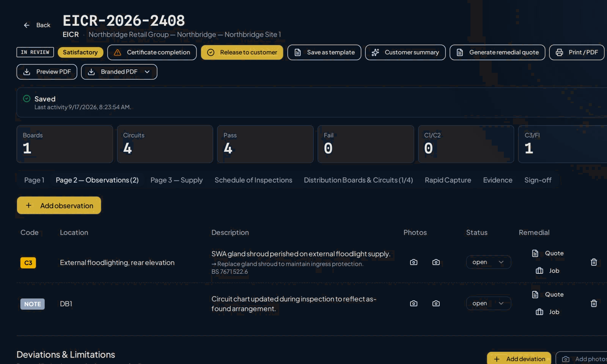The width and height of the screenshot is (607, 364).
Task: Open status dropdown for External floodlighting row
Action: (x=488, y=262)
